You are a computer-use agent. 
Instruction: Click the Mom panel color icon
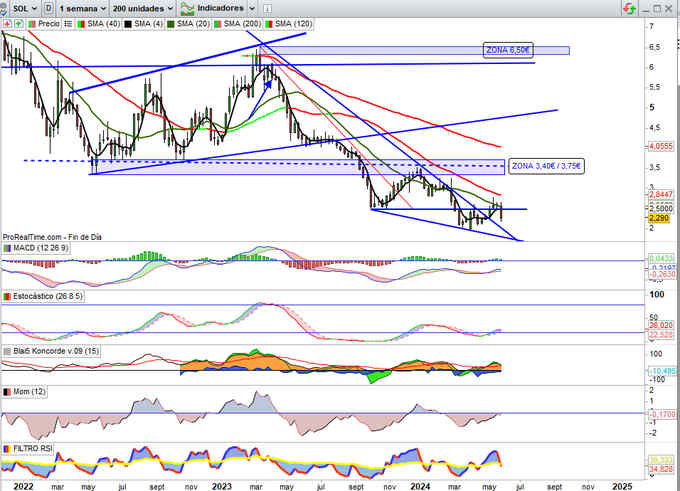(x=7, y=392)
